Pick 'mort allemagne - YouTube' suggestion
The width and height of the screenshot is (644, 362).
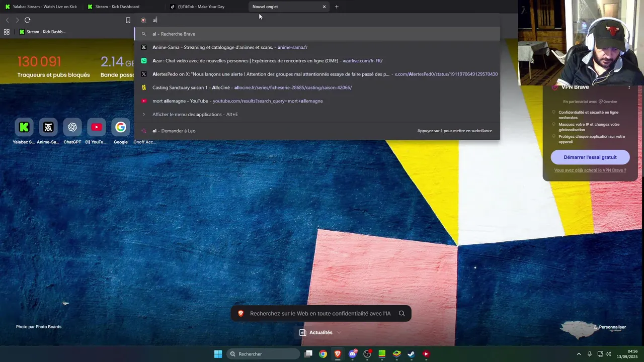pos(317,101)
